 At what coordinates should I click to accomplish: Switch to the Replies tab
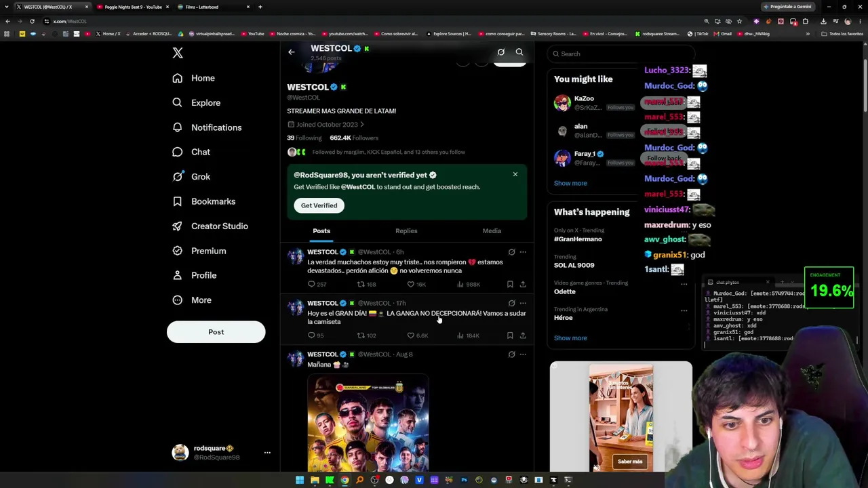406,231
